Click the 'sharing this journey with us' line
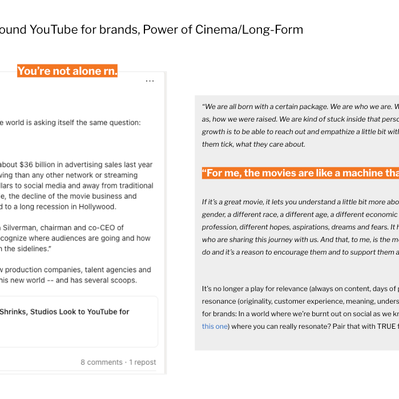This screenshot has height=399, width=399. (x=300, y=240)
